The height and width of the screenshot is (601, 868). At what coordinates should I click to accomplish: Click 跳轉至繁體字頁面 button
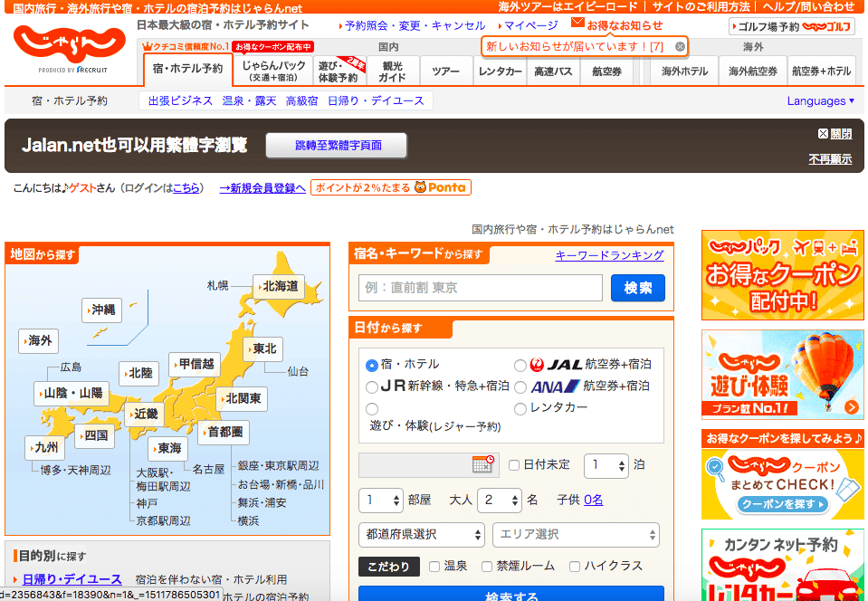pos(337,146)
